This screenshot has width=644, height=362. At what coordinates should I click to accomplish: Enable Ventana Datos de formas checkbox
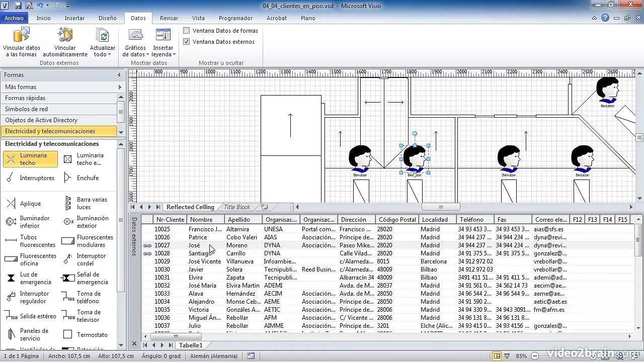(187, 31)
